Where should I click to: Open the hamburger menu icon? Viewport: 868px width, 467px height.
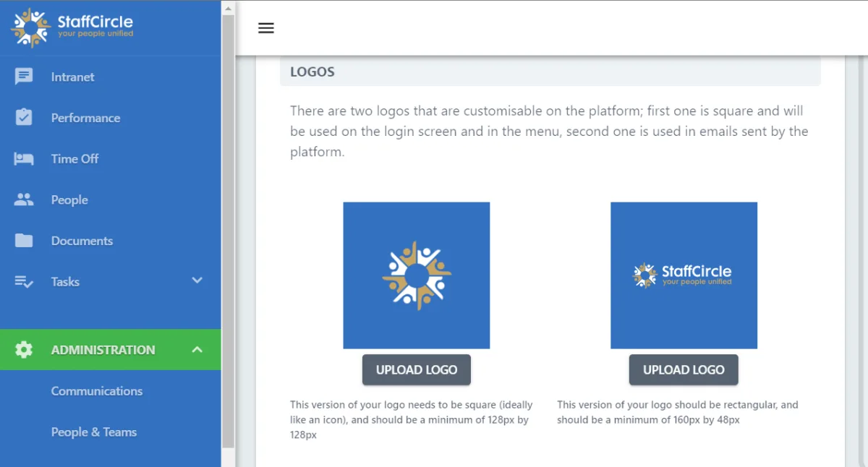(266, 28)
